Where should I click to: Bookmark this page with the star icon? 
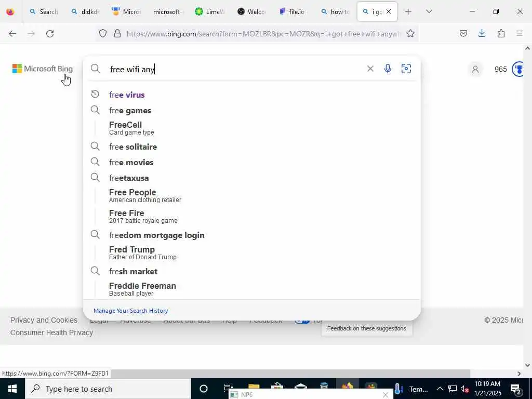click(410, 34)
